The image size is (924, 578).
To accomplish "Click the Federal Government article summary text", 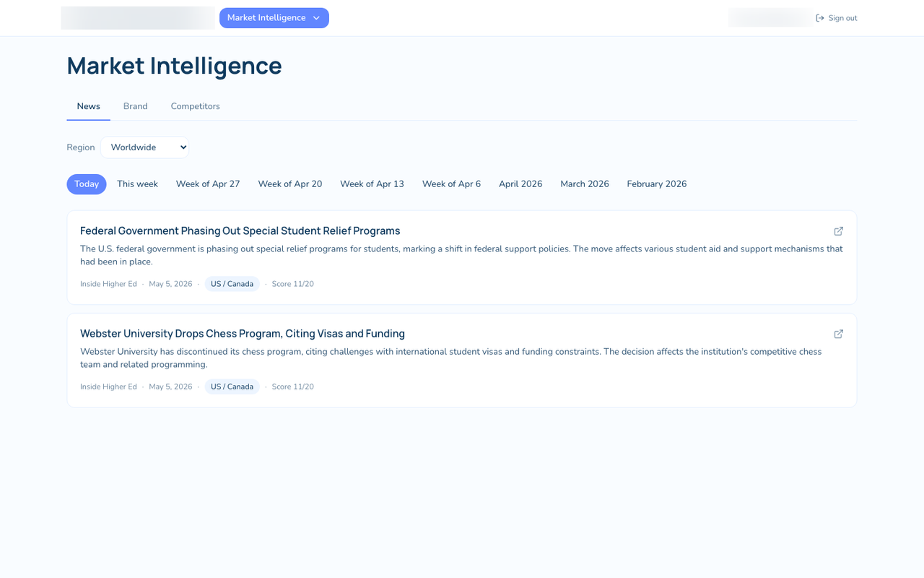I will click(x=461, y=255).
